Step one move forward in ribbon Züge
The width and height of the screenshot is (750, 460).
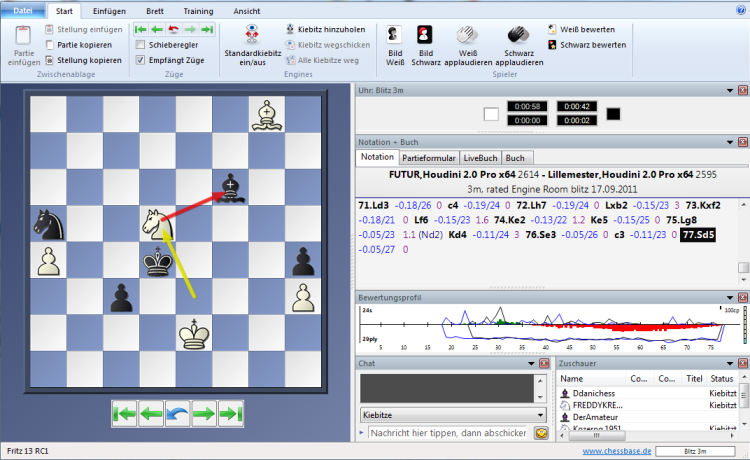click(x=190, y=30)
